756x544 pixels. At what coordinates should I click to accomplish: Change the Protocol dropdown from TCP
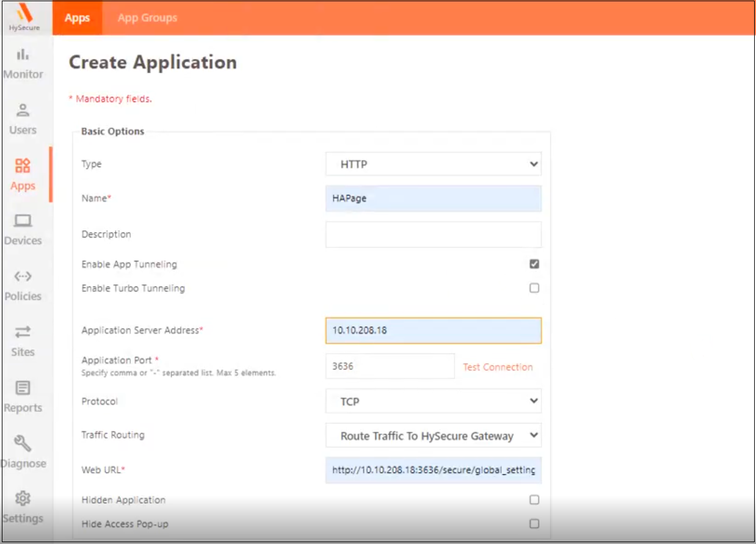point(433,401)
